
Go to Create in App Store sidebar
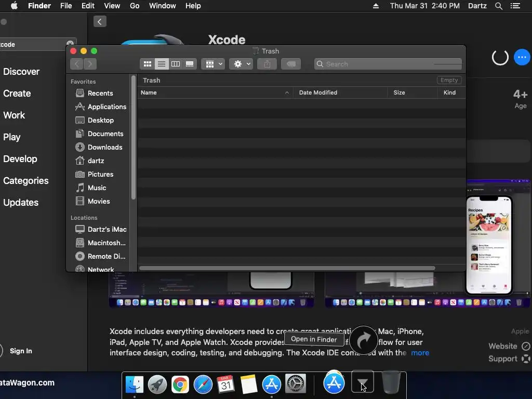point(17,94)
